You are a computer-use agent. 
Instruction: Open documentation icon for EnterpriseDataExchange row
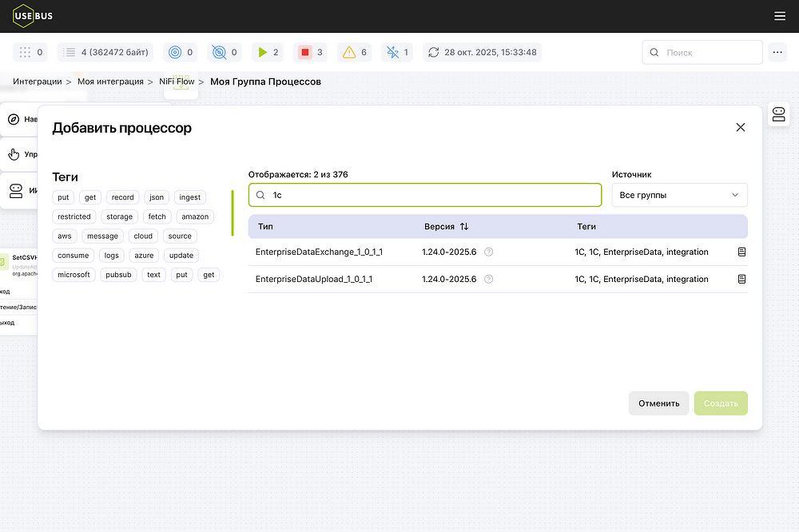pos(741,252)
